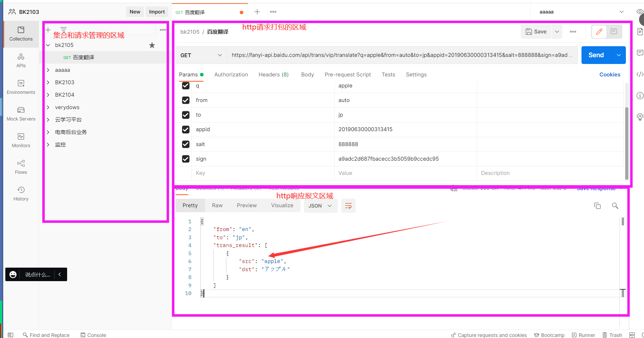Select the Mock Servers sidebar icon
644x338 pixels.
coord(21,113)
